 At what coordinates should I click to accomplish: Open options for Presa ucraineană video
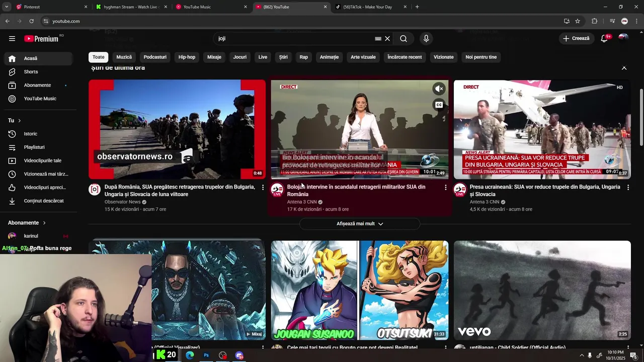(x=628, y=188)
